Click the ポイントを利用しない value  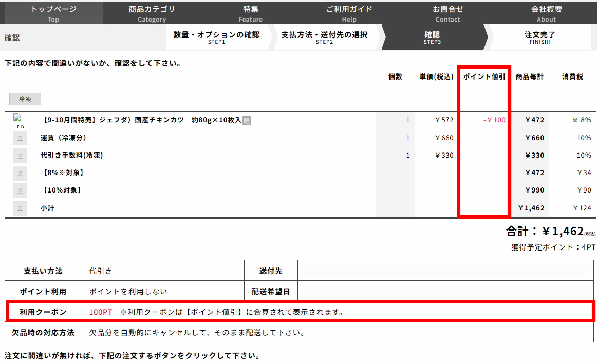(x=128, y=291)
